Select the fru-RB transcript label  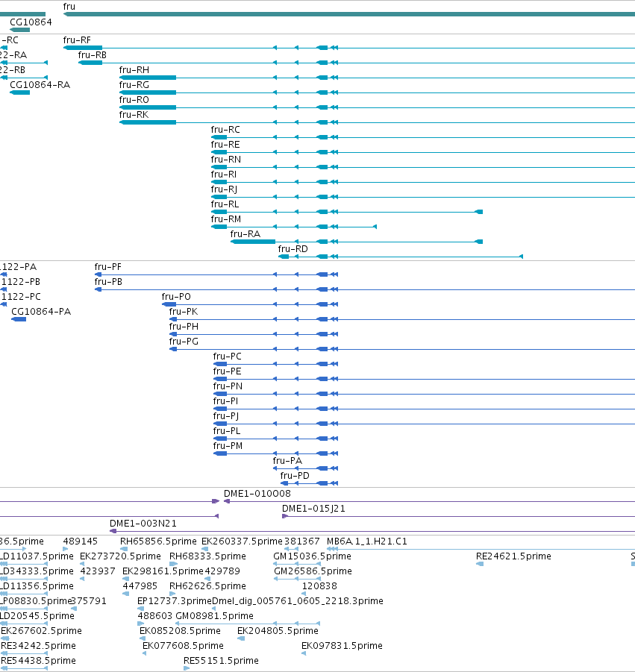[x=93, y=55]
